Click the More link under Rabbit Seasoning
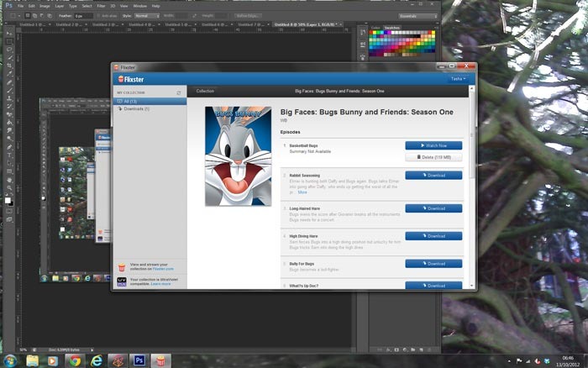 [302, 192]
